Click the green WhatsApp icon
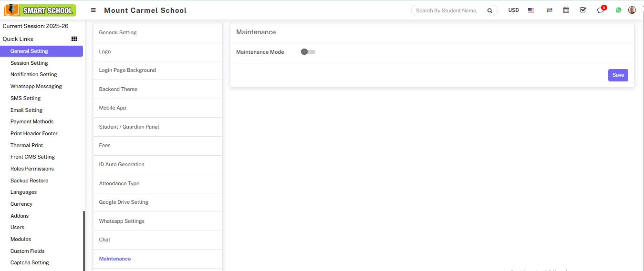The height and width of the screenshot is (271, 644). pos(619,10)
